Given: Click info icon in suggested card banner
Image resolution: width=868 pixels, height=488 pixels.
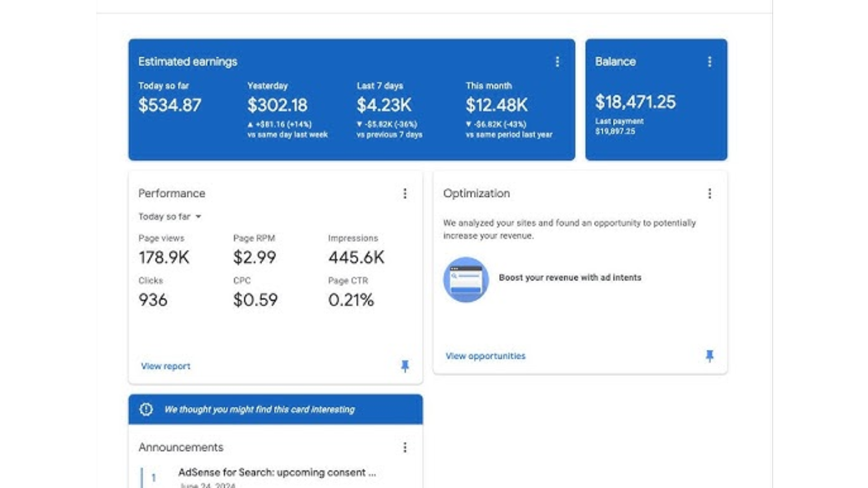Looking at the screenshot, I should click(x=146, y=409).
